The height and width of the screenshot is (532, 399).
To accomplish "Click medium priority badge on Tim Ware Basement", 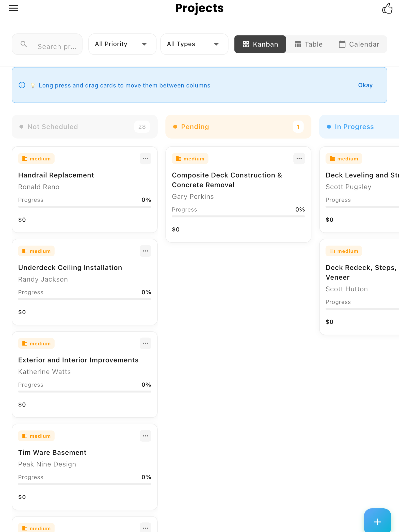I will pyautogui.click(x=36, y=436).
